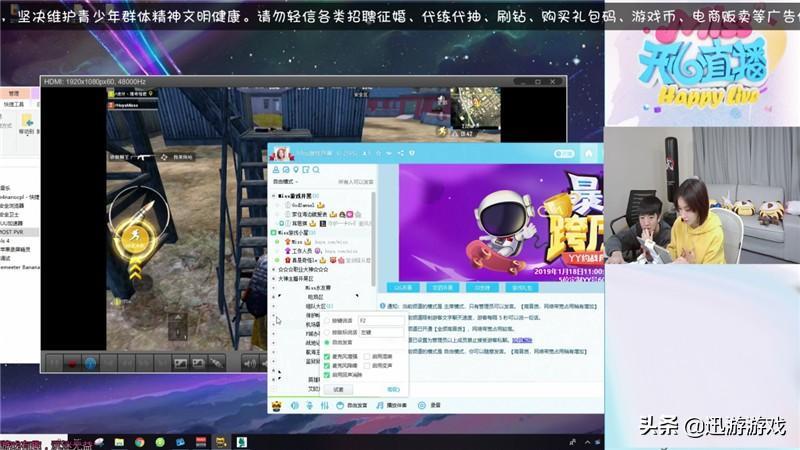This screenshot has height=450, width=800.
Task: Uncheck the 麦克风增强 checkbox
Action: pos(327,356)
